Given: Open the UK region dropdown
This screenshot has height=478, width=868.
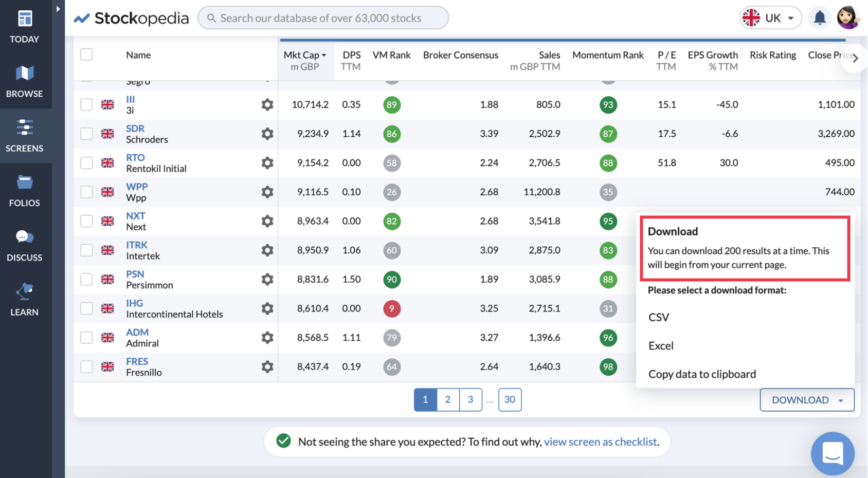Looking at the screenshot, I should tap(770, 18).
